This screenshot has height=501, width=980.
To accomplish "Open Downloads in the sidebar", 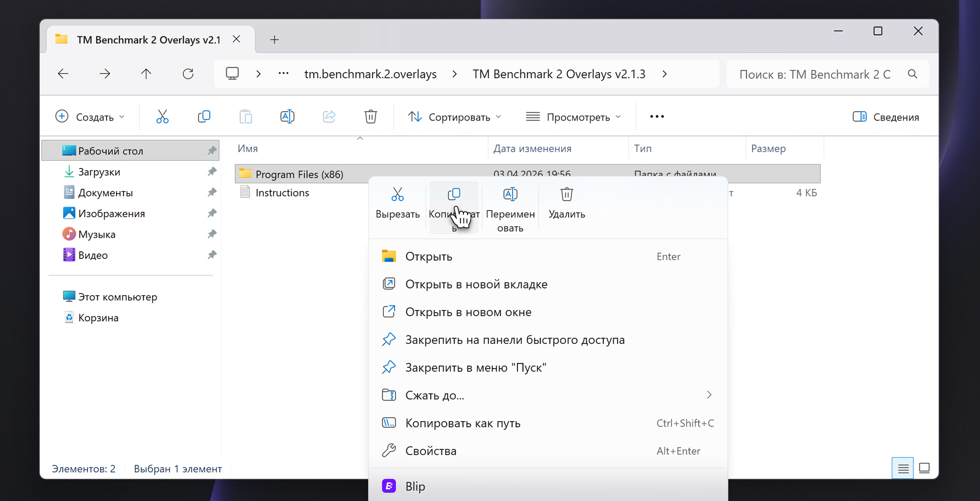I will tap(99, 172).
